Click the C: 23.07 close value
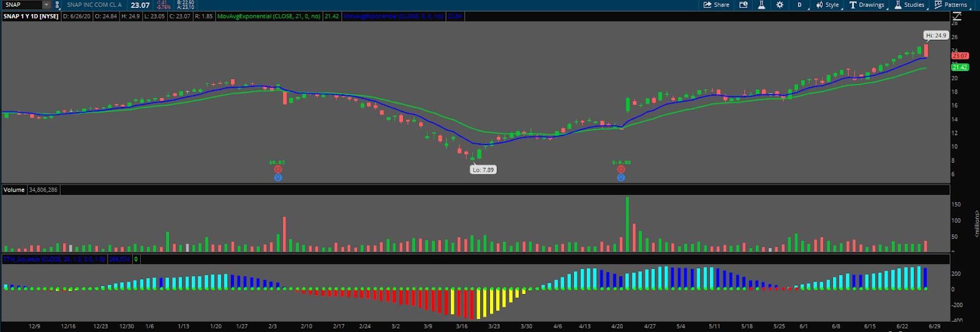The width and height of the screenshot is (980, 332). [180, 17]
